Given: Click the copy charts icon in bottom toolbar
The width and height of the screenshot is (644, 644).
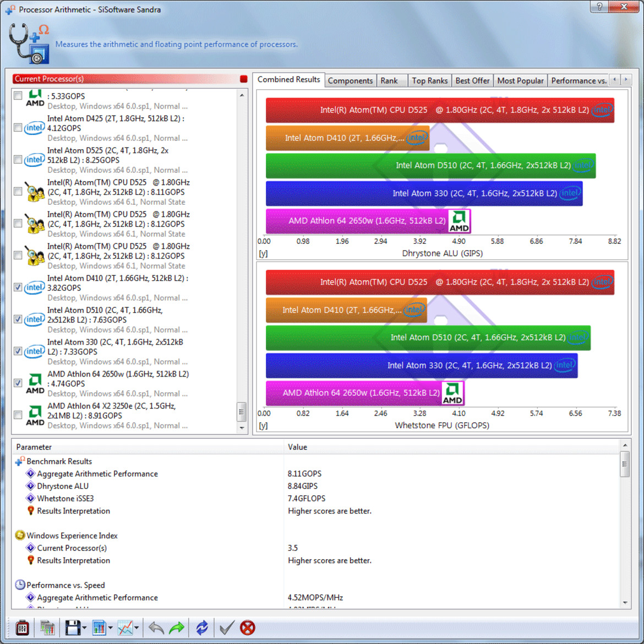Looking at the screenshot, I should click(x=47, y=627).
